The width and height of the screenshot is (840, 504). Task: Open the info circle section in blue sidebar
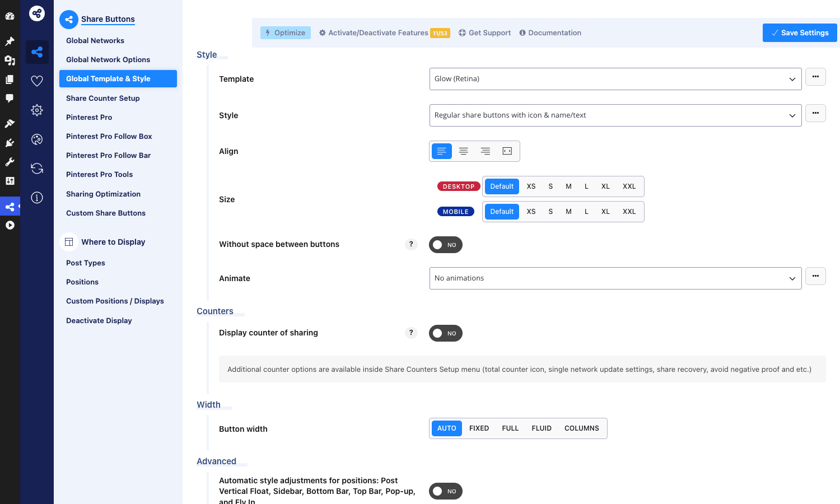[x=37, y=198]
